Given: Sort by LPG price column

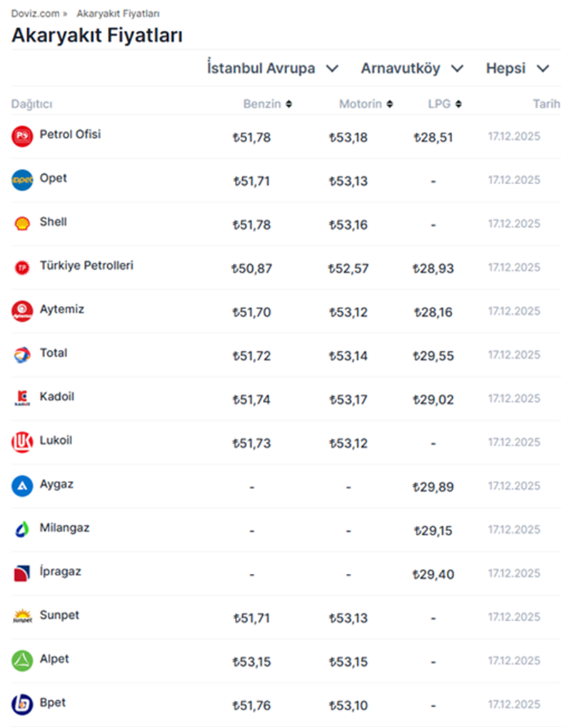Looking at the screenshot, I should coord(444,104).
